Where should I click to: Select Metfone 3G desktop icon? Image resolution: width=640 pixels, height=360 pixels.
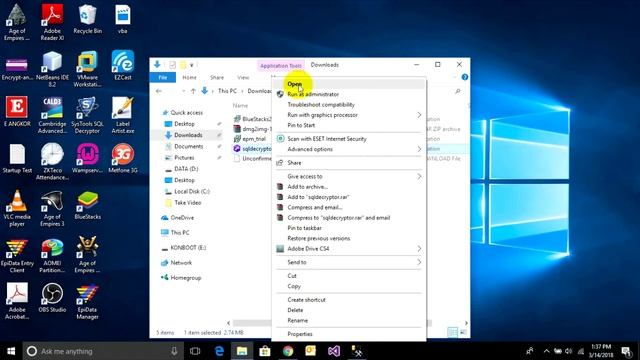122,158
